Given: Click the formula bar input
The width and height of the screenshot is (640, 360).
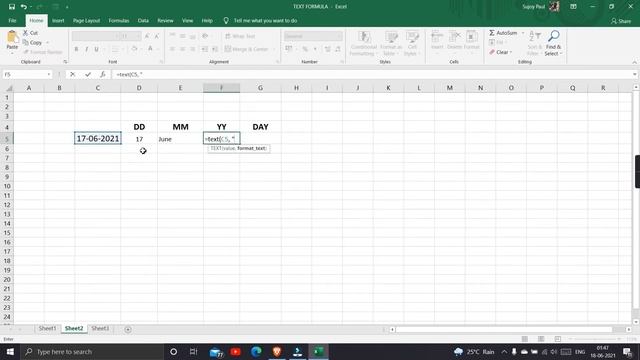Looking at the screenshot, I should tap(371, 74).
